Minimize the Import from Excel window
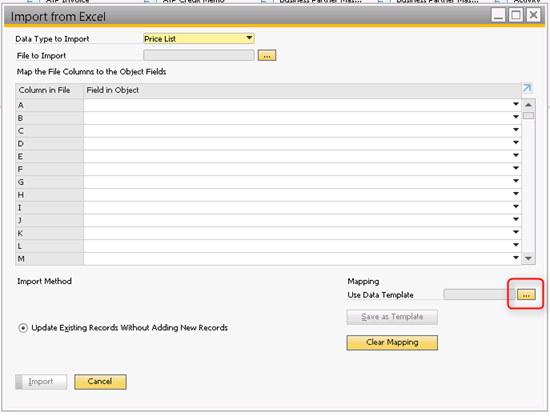The width and height of the screenshot is (550, 416). coord(498,15)
